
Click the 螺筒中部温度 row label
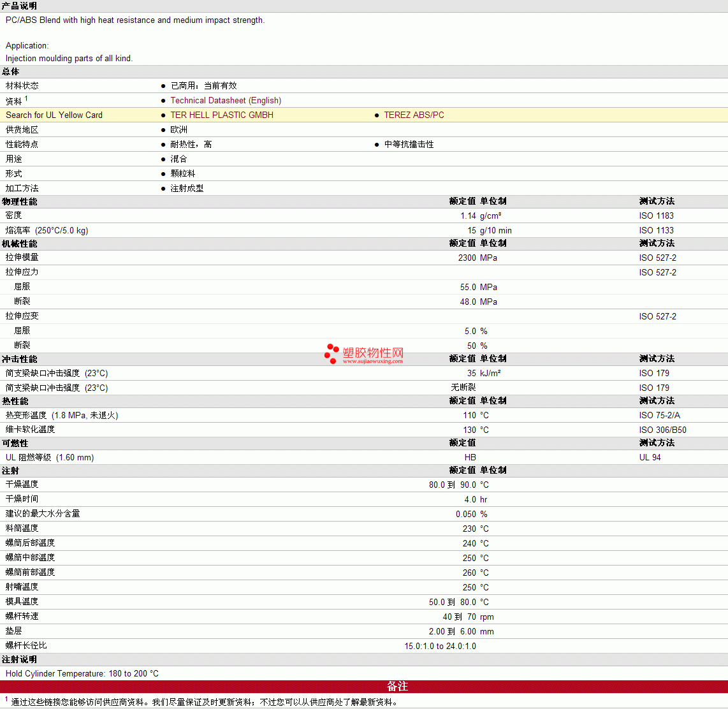click(30, 558)
